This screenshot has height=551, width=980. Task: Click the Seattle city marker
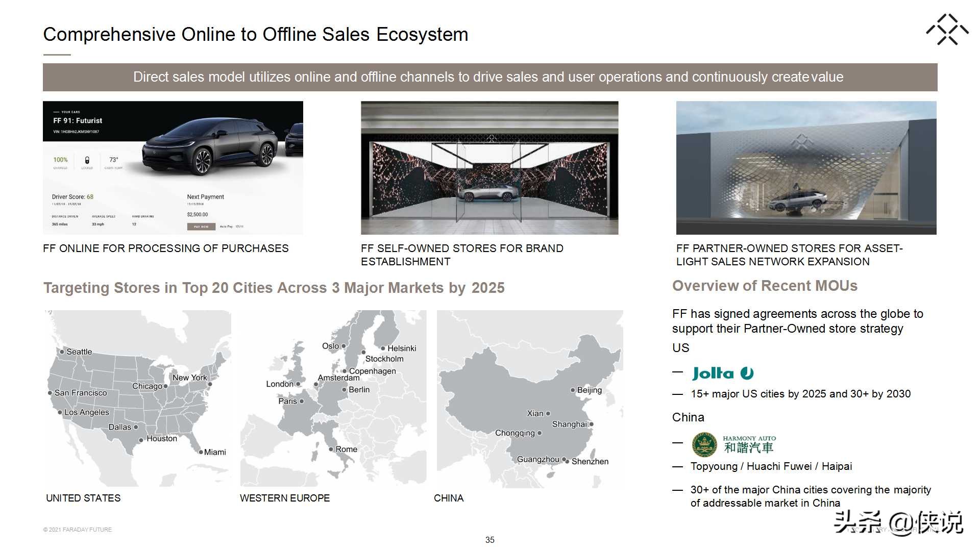click(62, 352)
